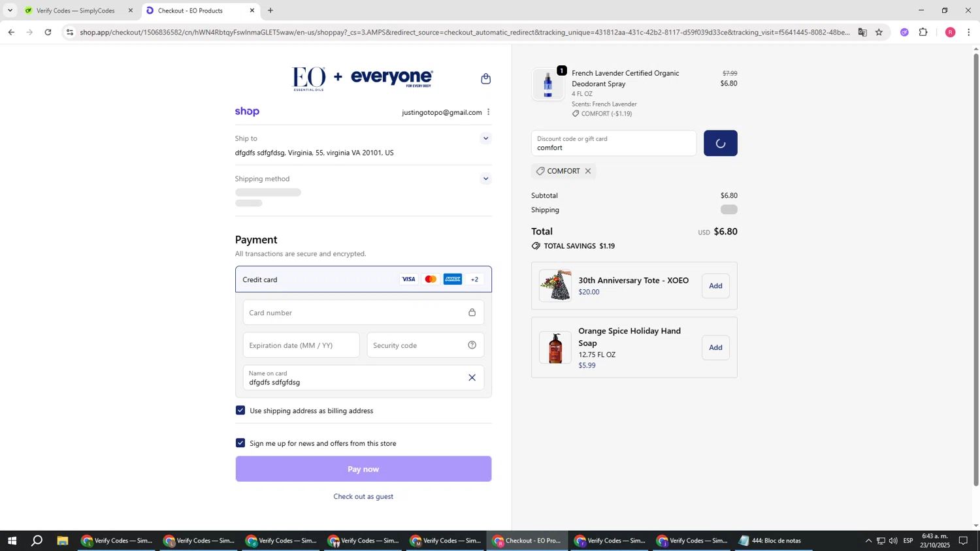Open the volume control in system tray
Image resolution: width=980 pixels, height=551 pixels.
point(893,541)
